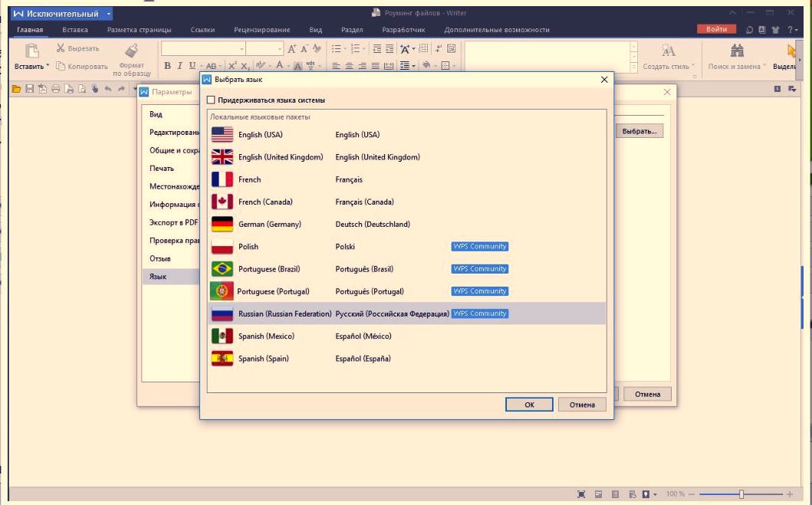Select the English (USA) flag icon
Screen dimensions: 812x505
[222, 135]
